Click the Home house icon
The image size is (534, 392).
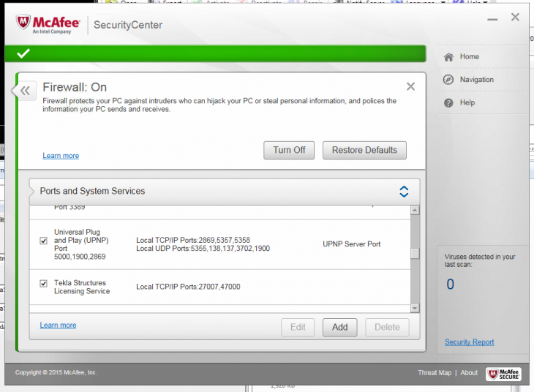coord(448,57)
